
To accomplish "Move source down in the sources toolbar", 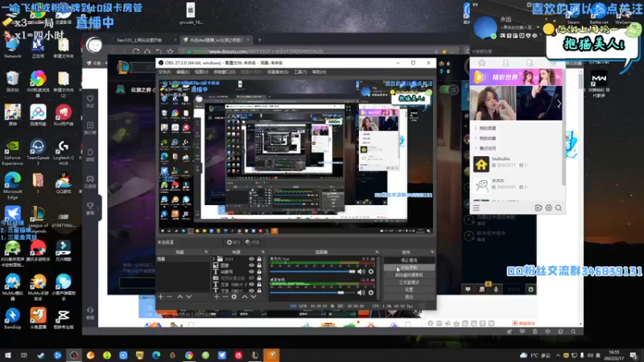I will coord(254,297).
